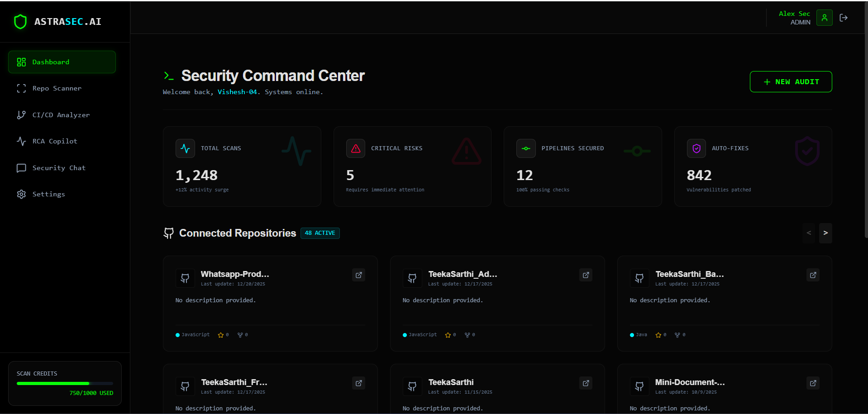Viewport: 868px width, 414px height.
Task: Open Security Chat from the sidebar
Action: tap(62, 168)
